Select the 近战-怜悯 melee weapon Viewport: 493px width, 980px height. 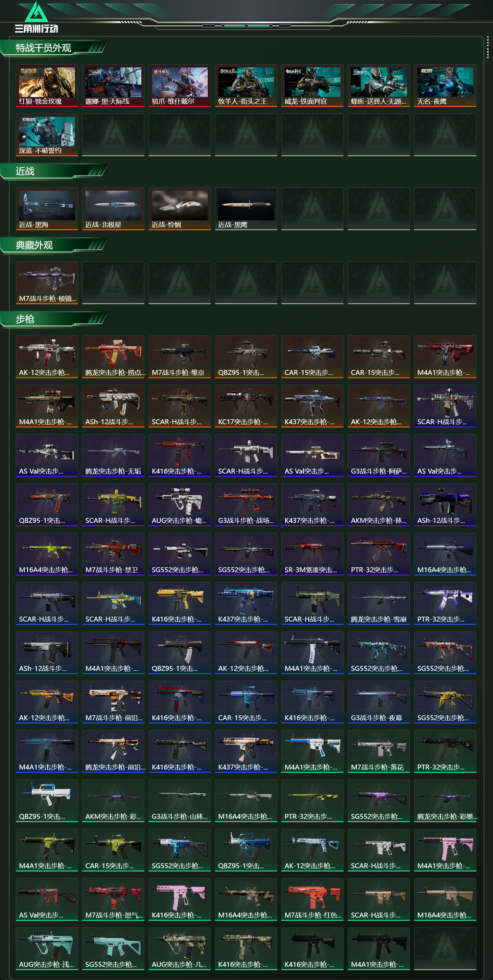click(179, 209)
